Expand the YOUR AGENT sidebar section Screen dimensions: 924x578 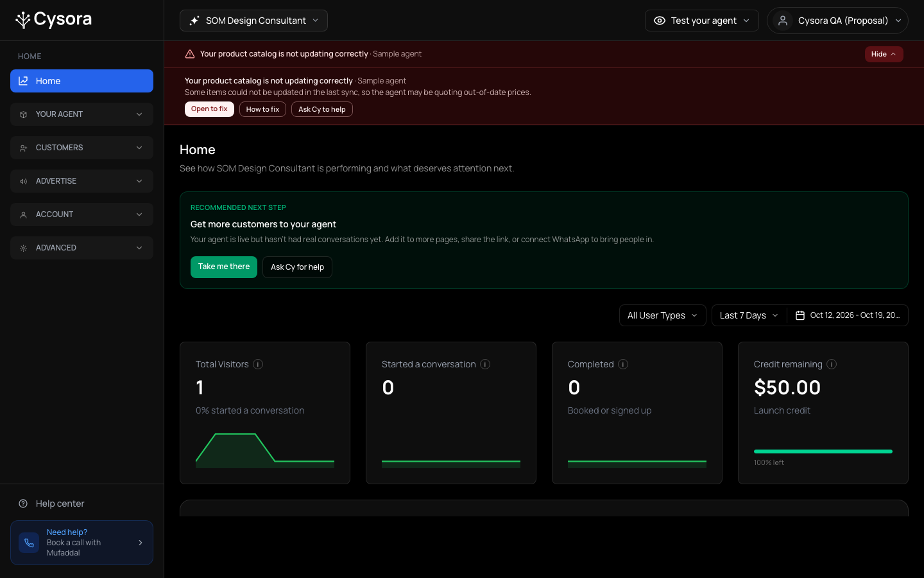pyautogui.click(x=81, y=114)
